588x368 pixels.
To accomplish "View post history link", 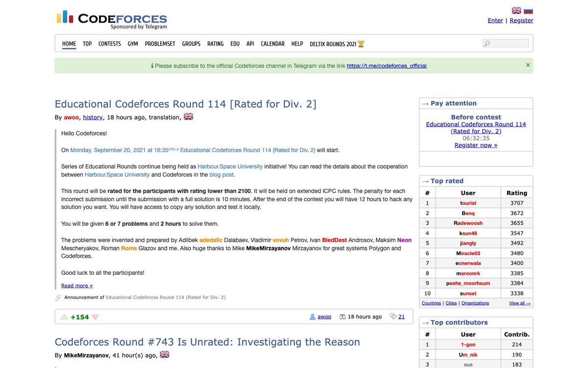I will point(93,117).
